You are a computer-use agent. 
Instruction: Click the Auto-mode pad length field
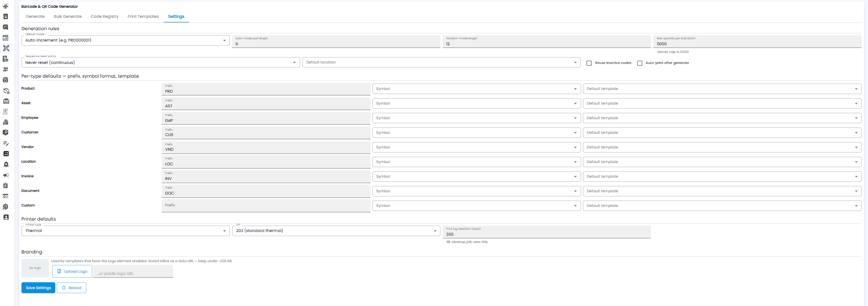tap(336, 42)
